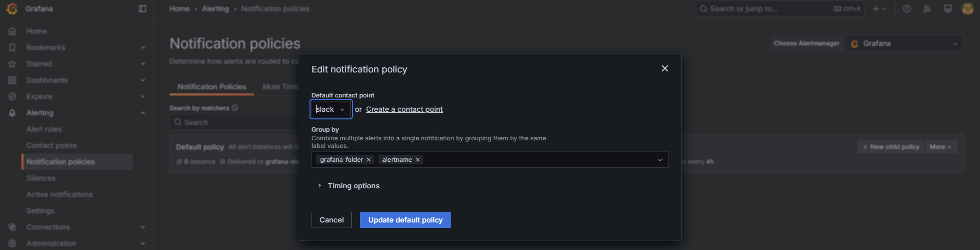Click the Cancel button
980x250 pixels.
331,220
